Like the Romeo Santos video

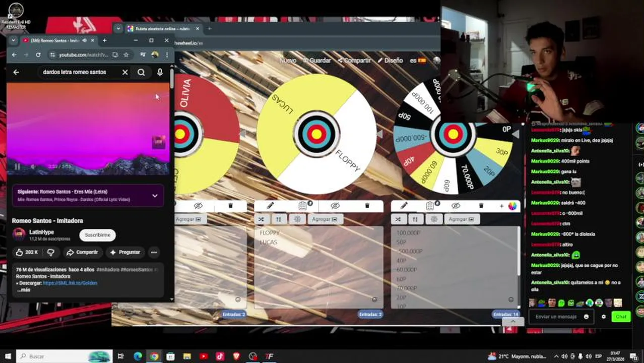tap(26, 252)
